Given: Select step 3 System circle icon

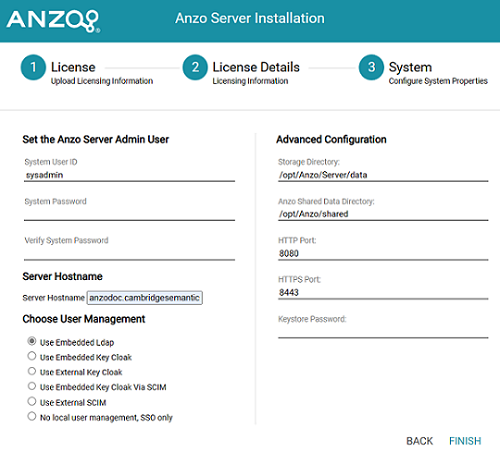Looking at the screenshot, I should point(371,67).
